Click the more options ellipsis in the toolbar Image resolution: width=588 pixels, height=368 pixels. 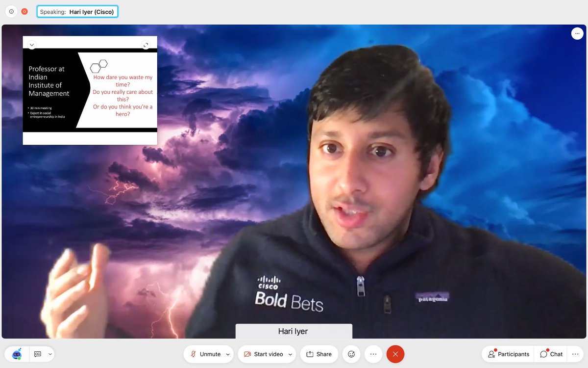pos(373,354)
